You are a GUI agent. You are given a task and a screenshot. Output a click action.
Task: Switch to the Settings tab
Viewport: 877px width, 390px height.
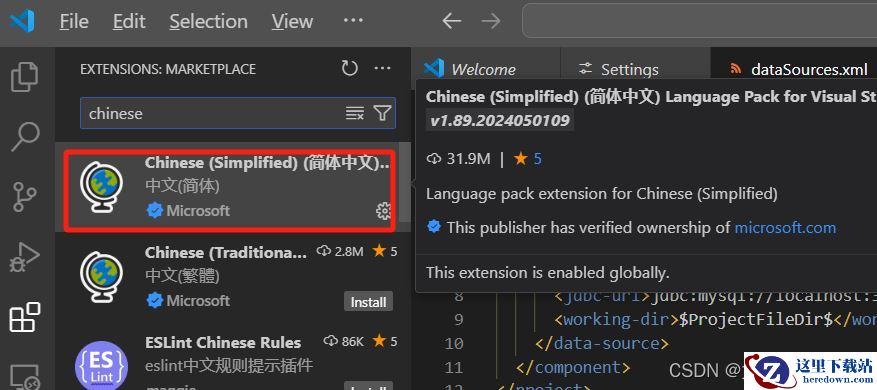pos(635,69)
